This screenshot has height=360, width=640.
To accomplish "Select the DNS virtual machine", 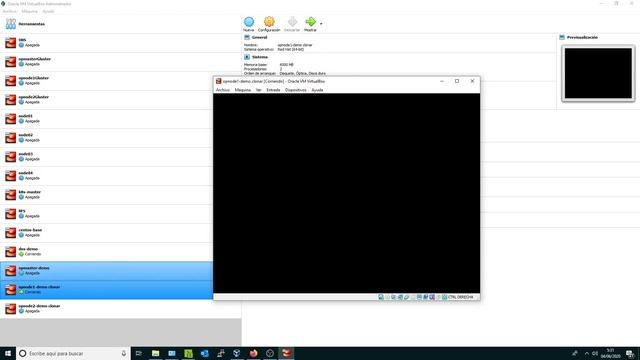I will tap(120, 42).
